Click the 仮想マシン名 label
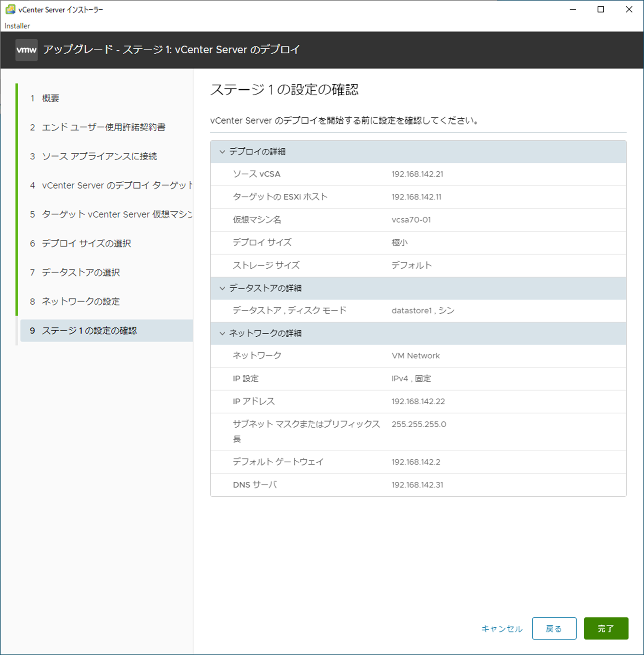Screen dimensions: 644x655 (257, 220)
